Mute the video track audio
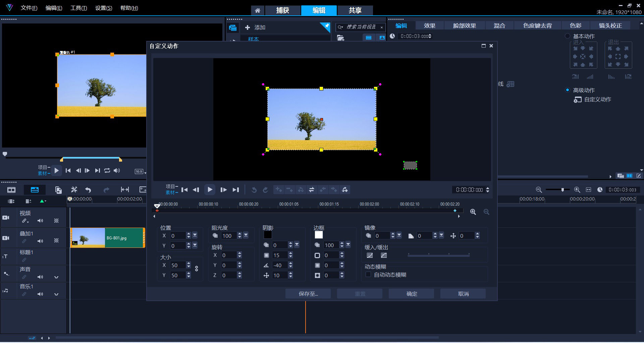The width and height of the screenshot is (644, 343). (x=40, y=221)
